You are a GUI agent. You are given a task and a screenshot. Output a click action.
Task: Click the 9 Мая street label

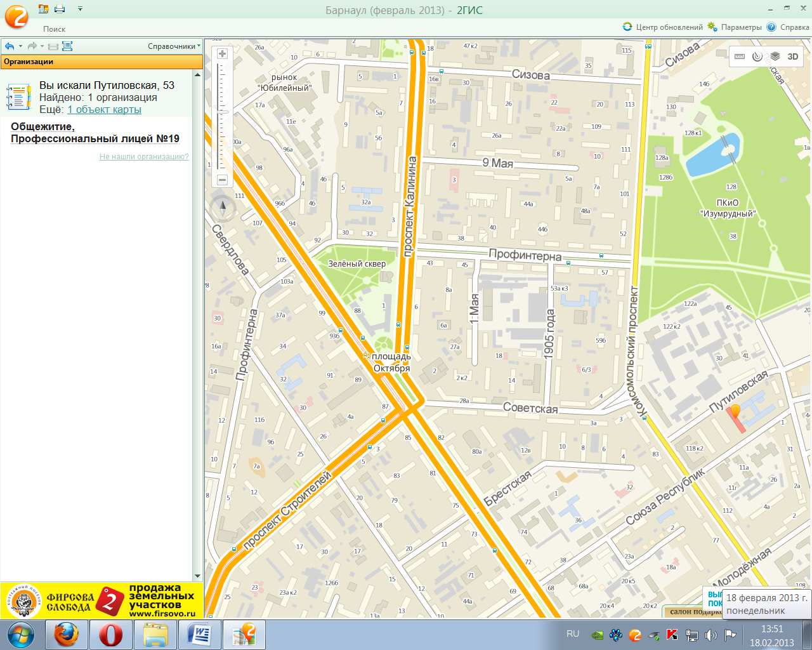point(497,163)
